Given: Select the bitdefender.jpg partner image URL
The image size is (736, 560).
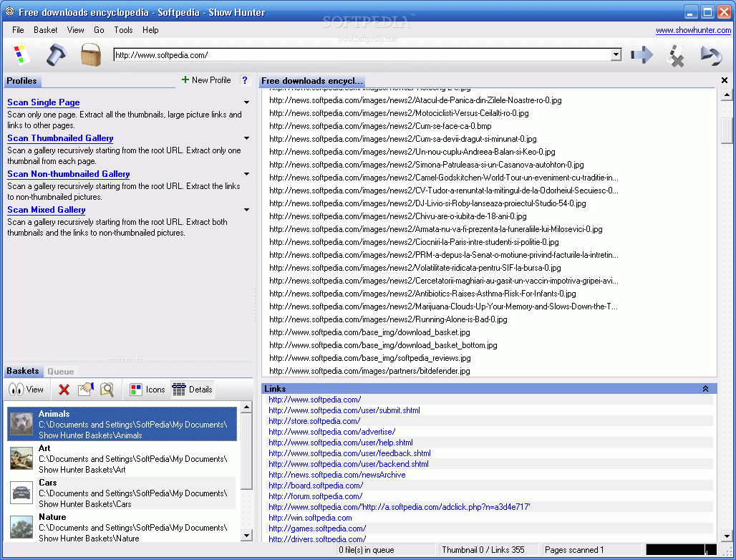Looking at the screenshot, I should tap(369, 371).
